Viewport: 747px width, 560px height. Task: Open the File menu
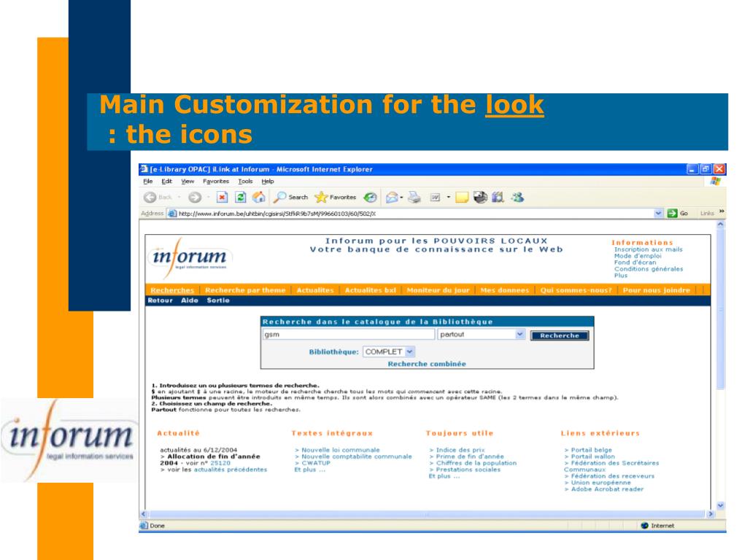(148, 182)
